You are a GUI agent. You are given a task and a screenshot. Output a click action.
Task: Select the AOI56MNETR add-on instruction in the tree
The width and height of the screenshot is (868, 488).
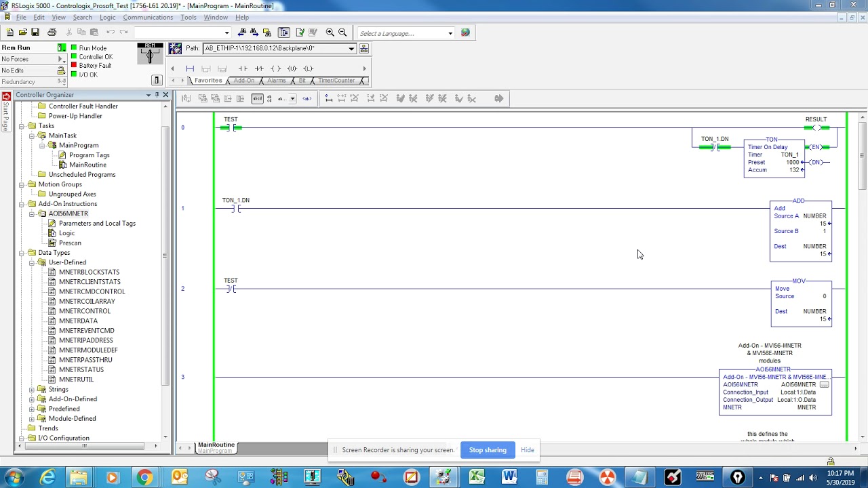[x=68, y=213]
